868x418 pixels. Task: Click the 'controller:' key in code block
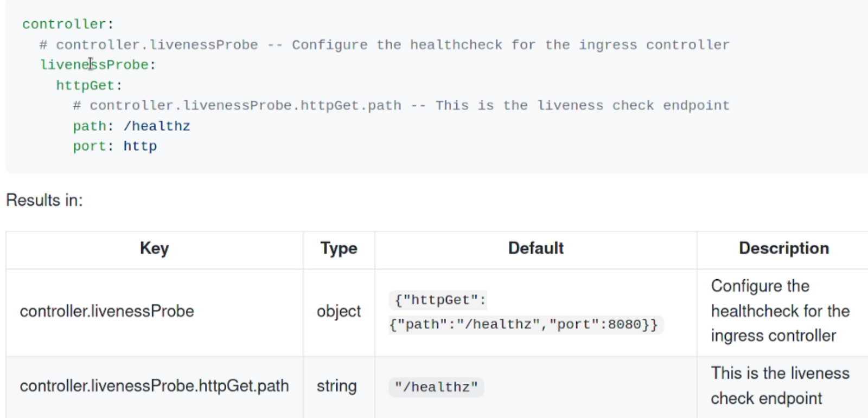tap(67, 24)
